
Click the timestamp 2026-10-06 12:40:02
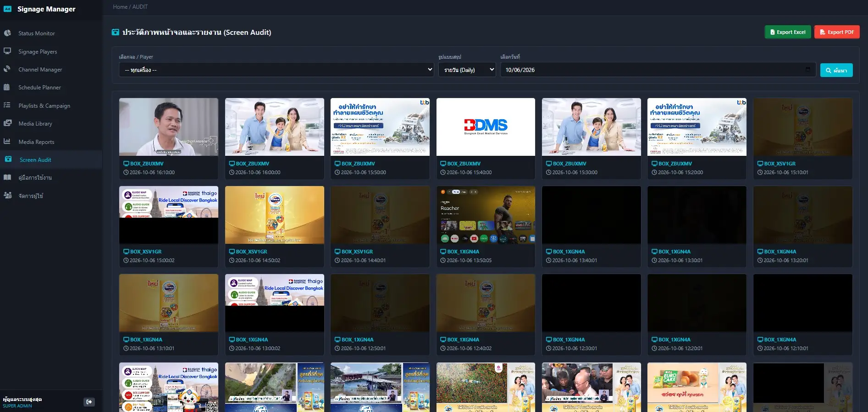pyautogui.click(x=469, y=348)
